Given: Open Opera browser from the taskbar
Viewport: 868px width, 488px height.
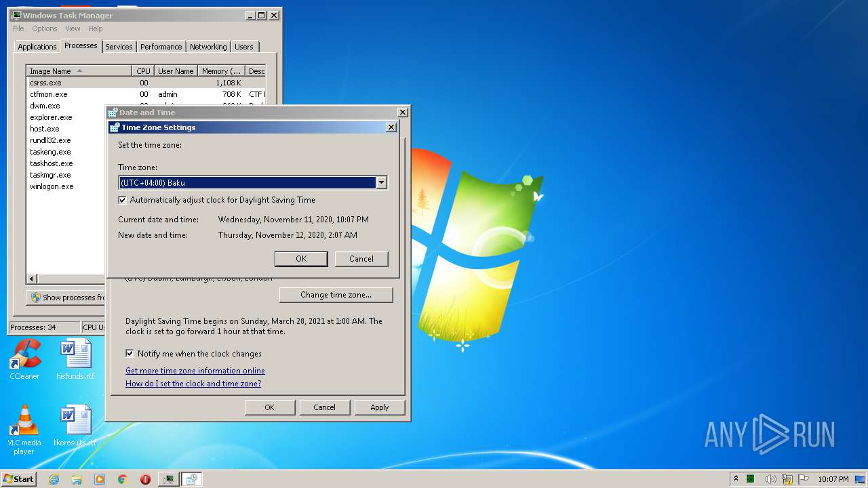Looking at the screenshot, I should tap(145, 479).
